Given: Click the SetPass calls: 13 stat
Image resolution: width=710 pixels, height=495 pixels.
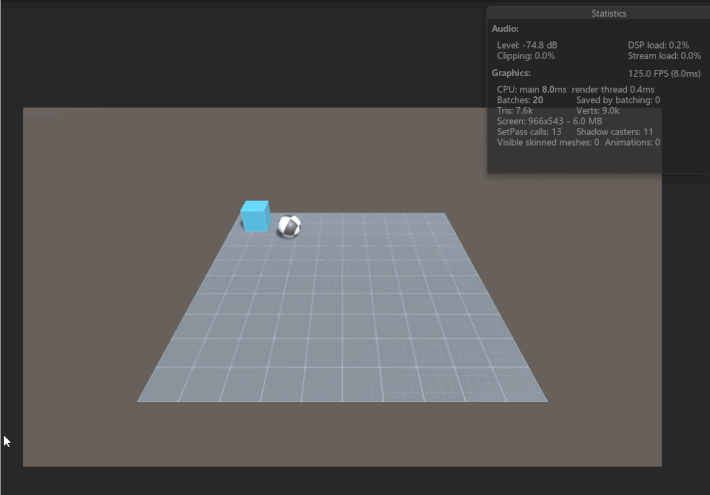Looking at the screenshot, I should pos(529,132).
